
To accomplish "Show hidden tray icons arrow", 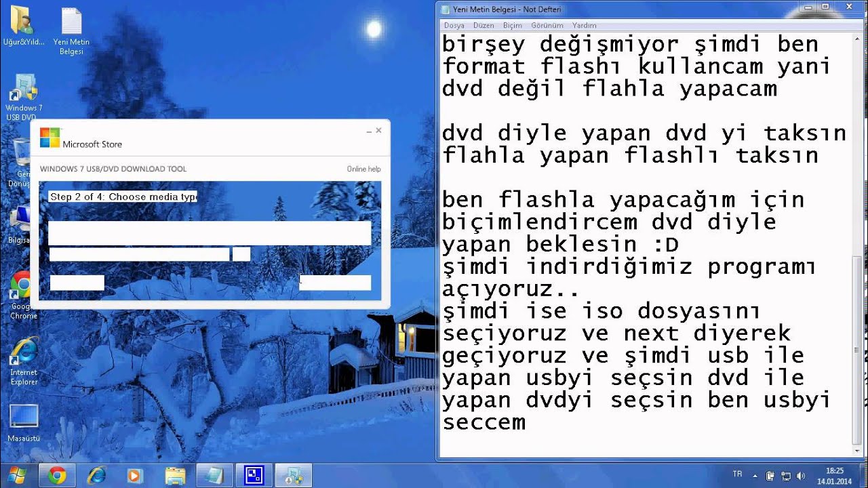I will pos(755,476).
